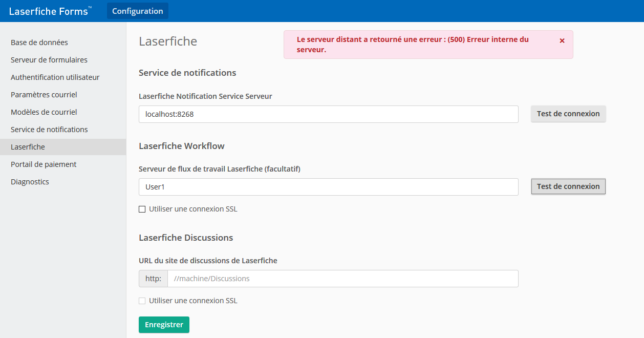The width and height of the screenshot is (644, 338).
Task: Click the Laserfiche Forms logo title
Action: tap(50, 11)
